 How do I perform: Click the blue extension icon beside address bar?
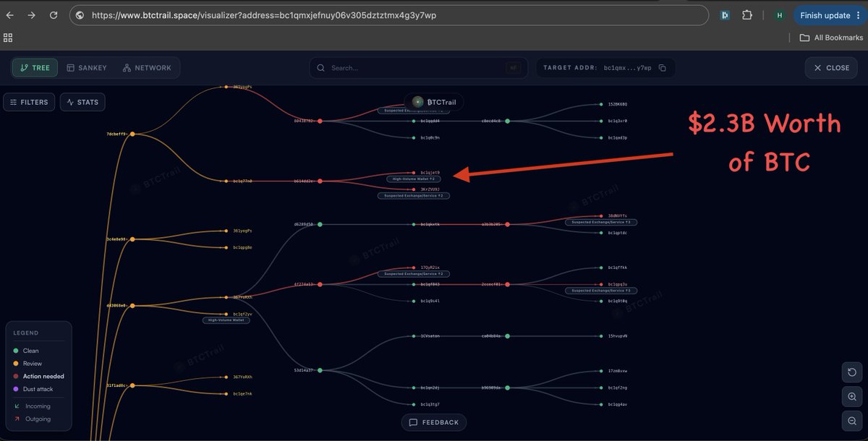pyautogui.click(x=725, y=15)
